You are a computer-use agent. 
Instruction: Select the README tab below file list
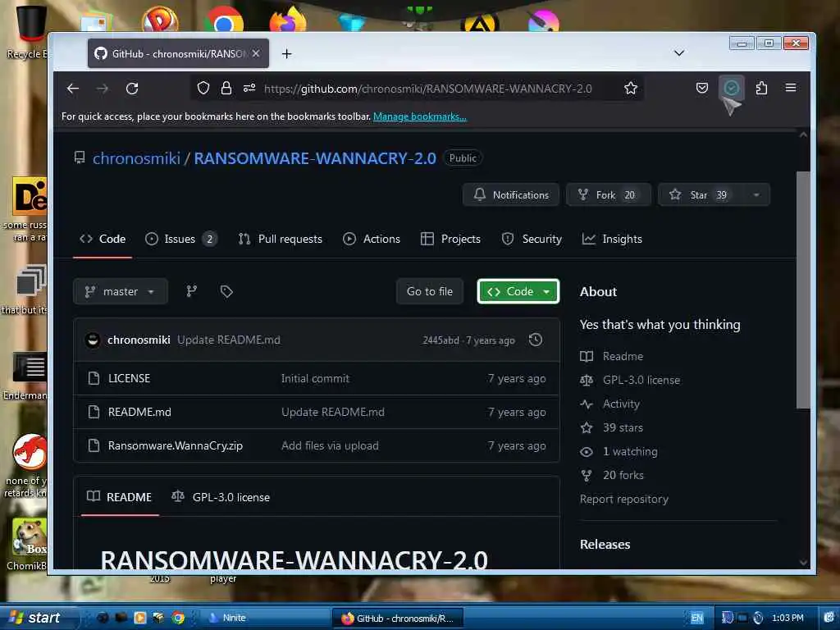pos(120,497)
